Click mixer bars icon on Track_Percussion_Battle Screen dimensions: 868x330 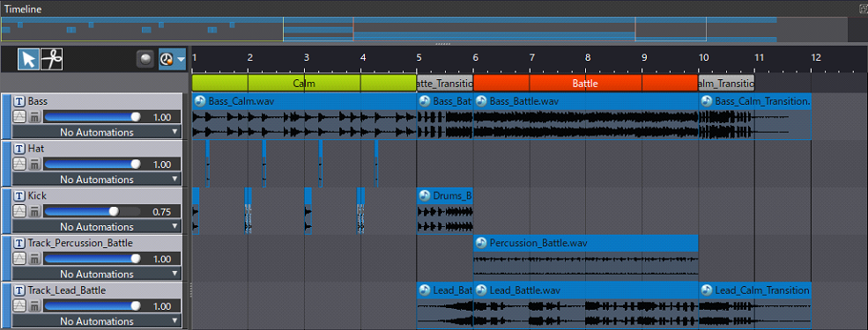tap(34, 259)
